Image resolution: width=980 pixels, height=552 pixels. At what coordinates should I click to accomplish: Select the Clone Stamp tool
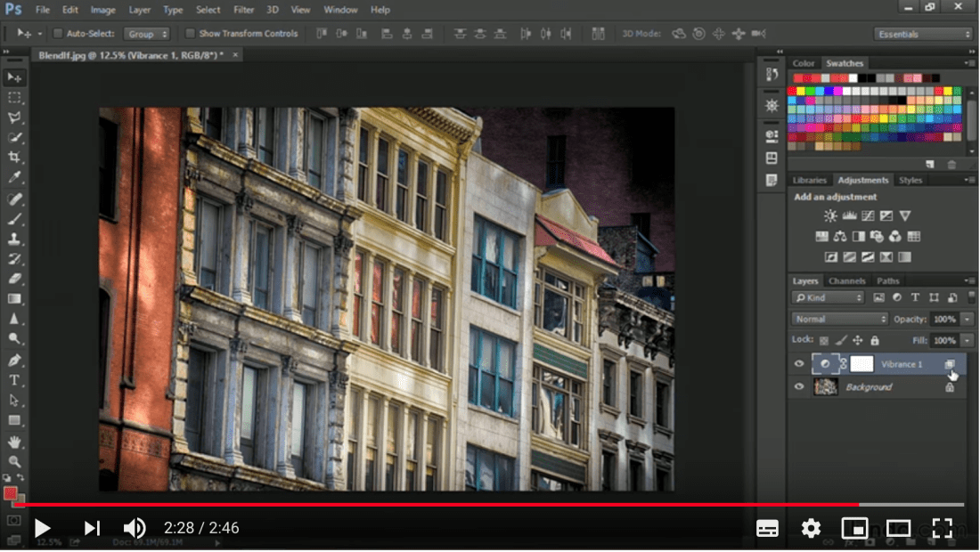click(x=15, y=239)
